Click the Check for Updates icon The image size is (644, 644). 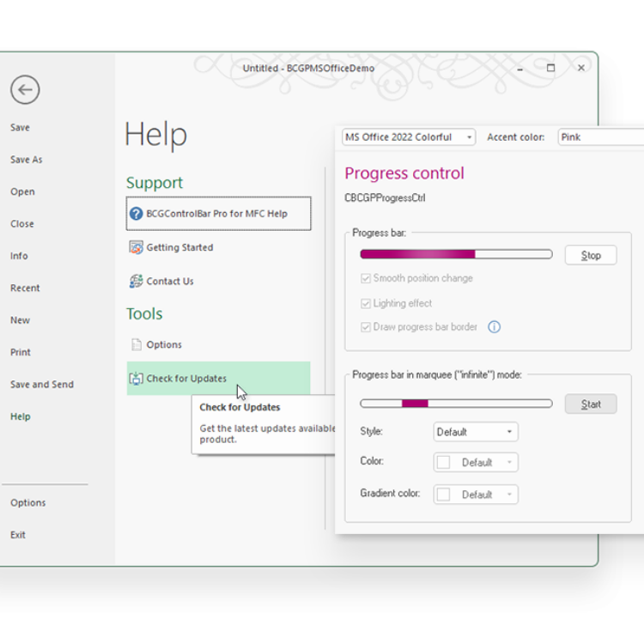pos(136,379)
